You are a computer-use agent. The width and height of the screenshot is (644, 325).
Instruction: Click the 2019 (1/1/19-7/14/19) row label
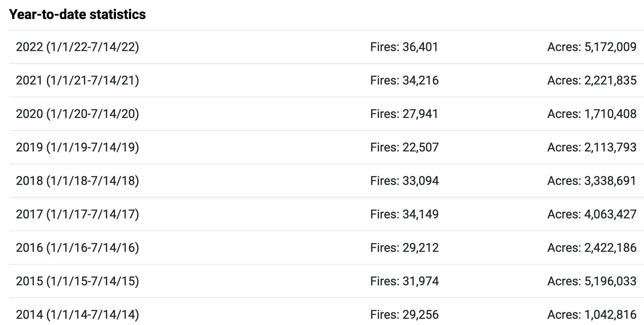[x=77, y=147]
